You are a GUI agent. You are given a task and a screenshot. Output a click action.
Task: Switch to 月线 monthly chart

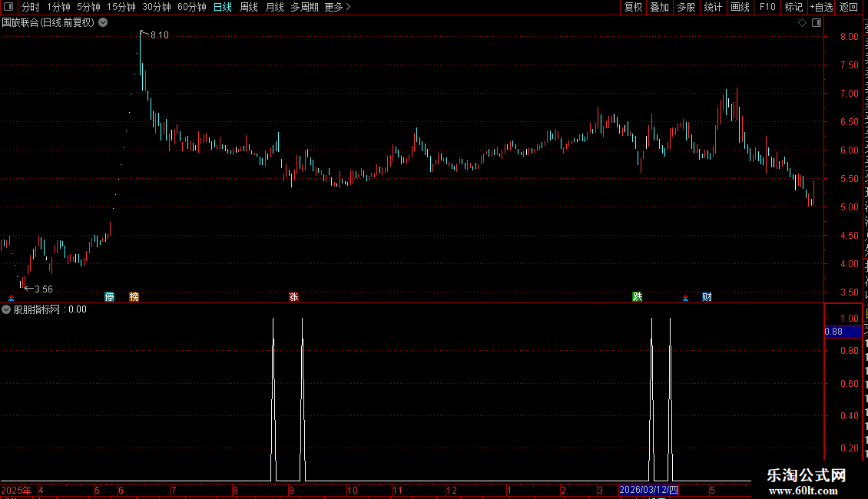pos(274,7)
